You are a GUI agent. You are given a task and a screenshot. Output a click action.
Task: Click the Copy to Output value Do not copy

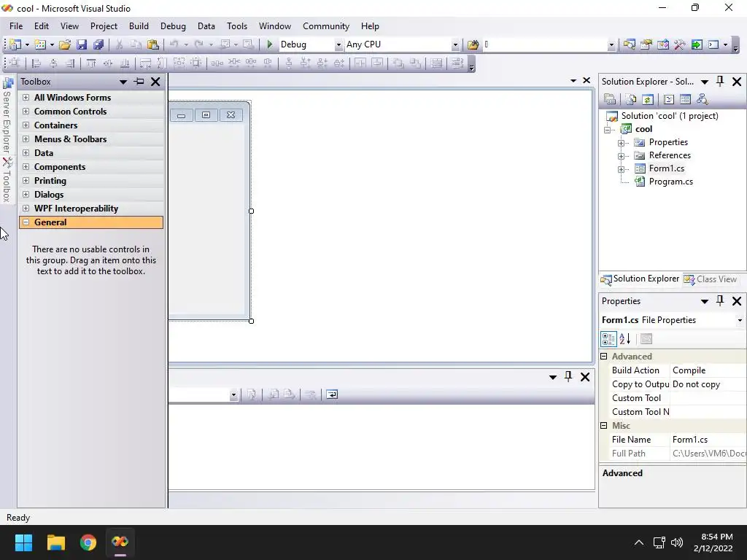(696, 384)
